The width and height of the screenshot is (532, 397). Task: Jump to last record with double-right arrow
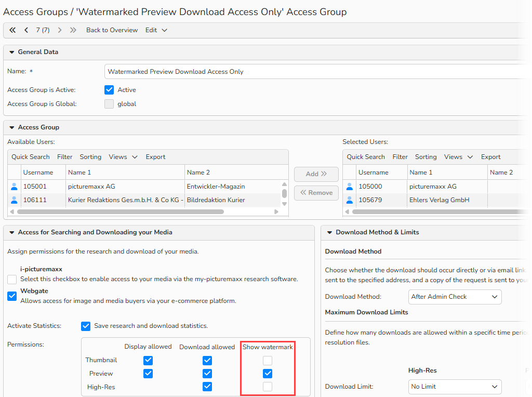[x=73, y=30]
